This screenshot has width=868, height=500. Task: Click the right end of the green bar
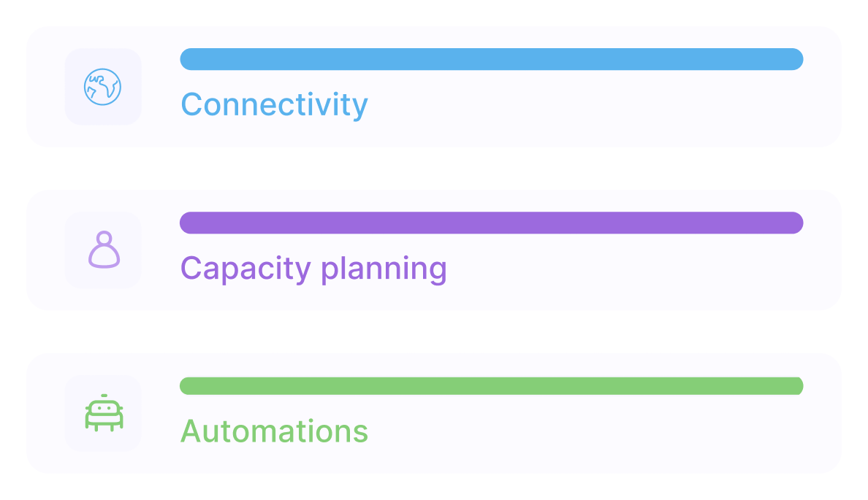(x=796, y=386)
